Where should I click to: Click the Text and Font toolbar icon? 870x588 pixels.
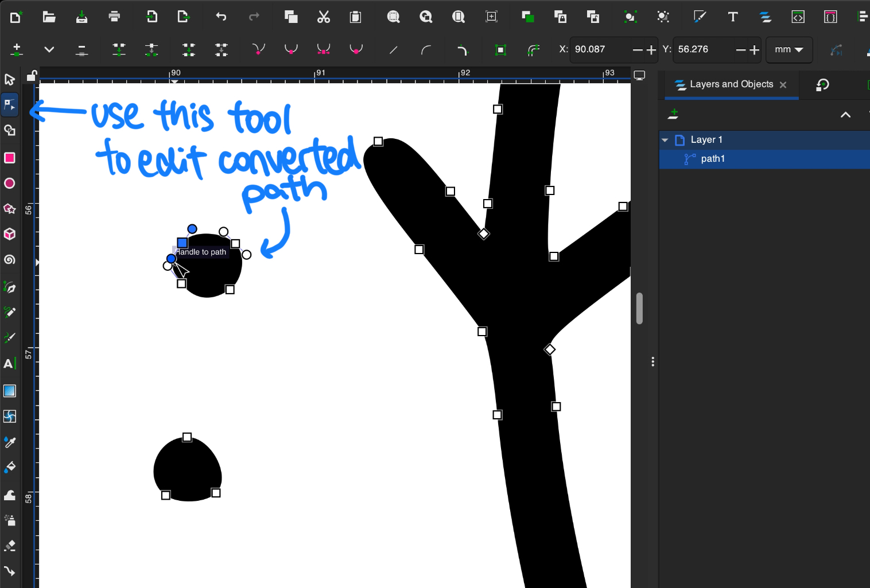pos(733,17)
